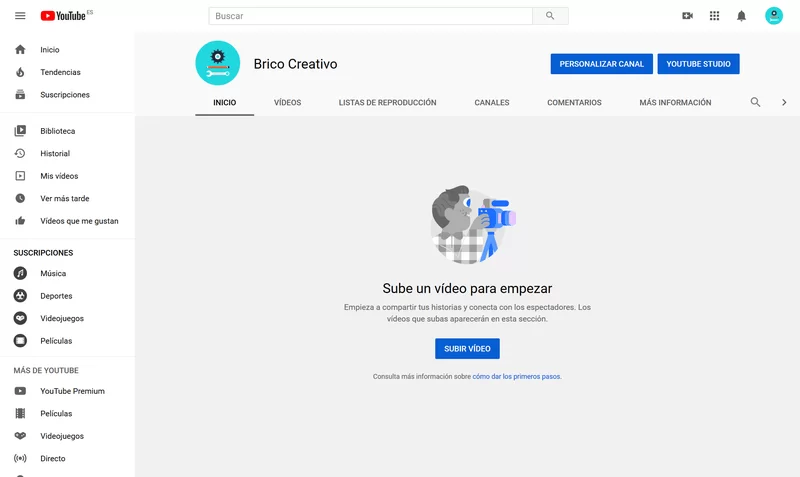The image size is (800, 477).
Task: Select the Directo sidebar label
Action: click(53, 458)
